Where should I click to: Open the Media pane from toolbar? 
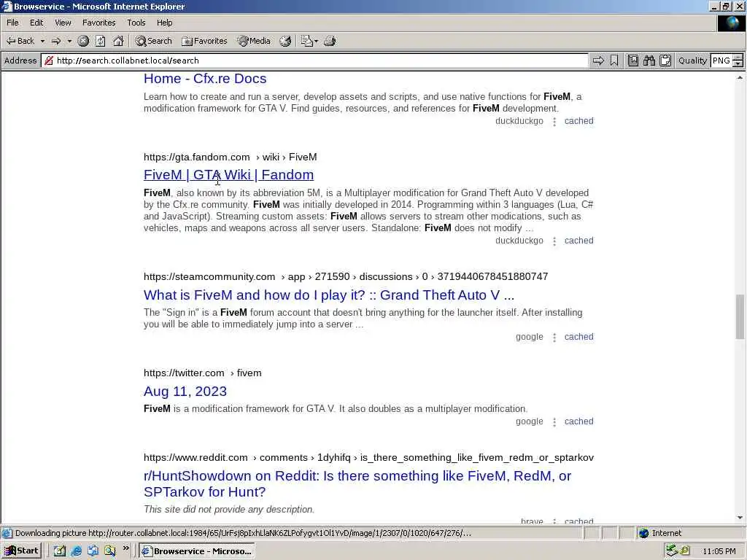point(255,41)
